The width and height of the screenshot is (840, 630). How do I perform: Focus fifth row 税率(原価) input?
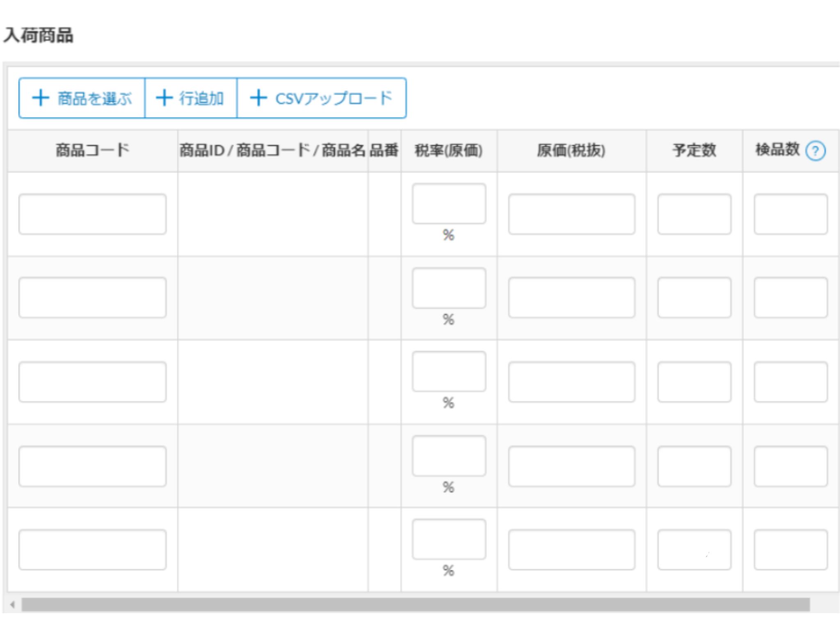(x=449, y=539)
